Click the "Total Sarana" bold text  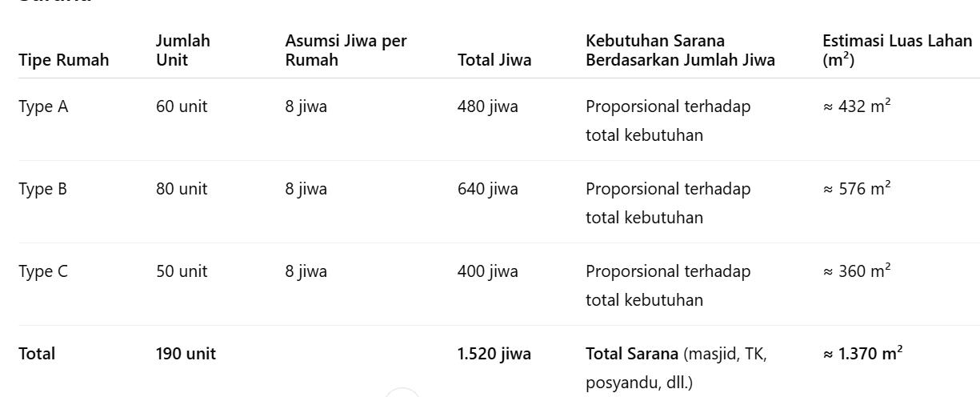click(632, 354)
